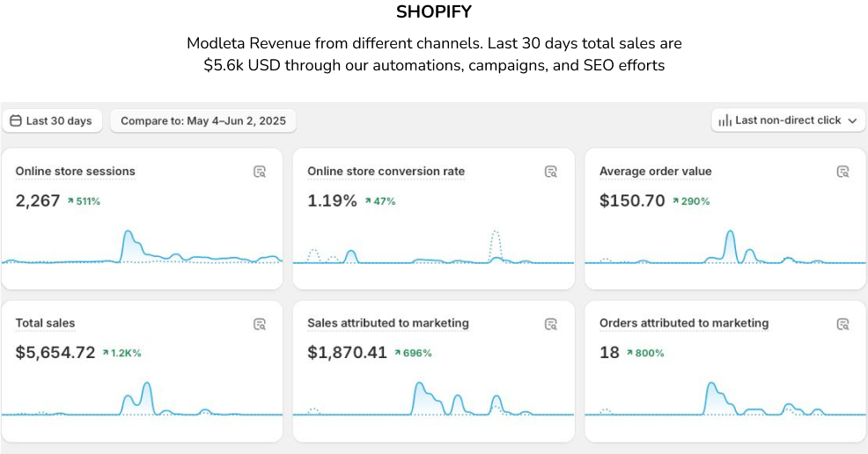Click the Total sales title
The height and width of the screenshot is (454, 868).
(45, 323)
